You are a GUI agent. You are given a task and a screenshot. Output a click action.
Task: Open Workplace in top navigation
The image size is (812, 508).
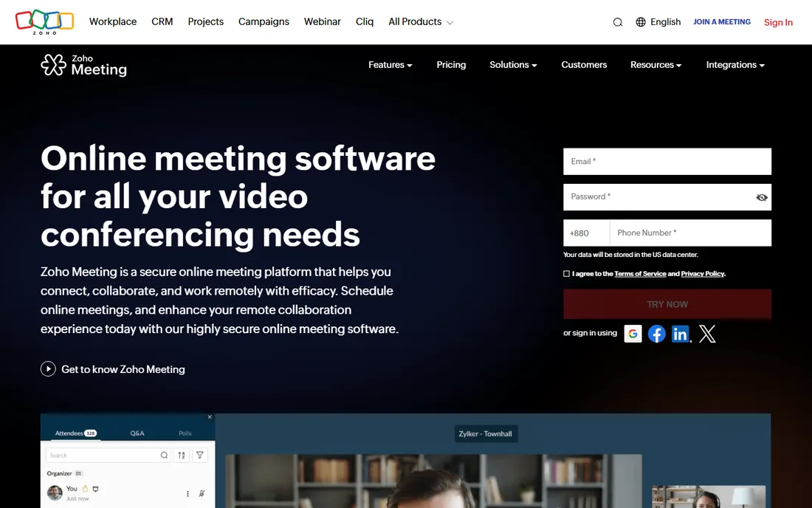[113, 21]
